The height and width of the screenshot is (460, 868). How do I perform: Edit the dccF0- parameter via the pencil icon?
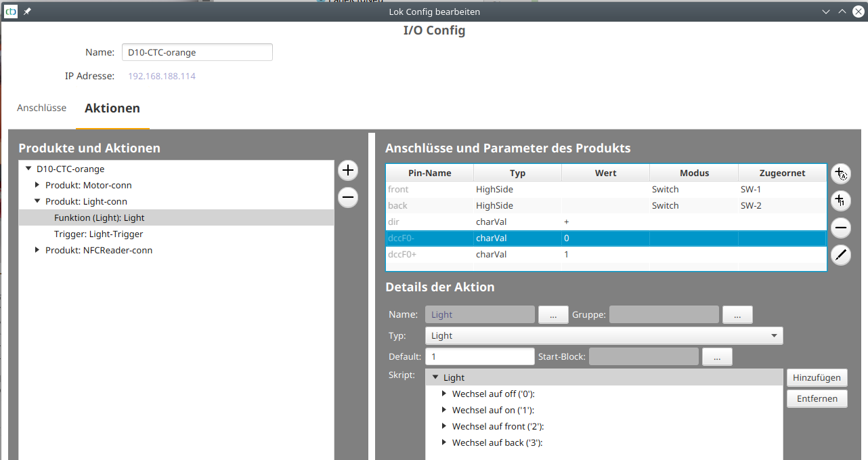[x=840, y=255]
